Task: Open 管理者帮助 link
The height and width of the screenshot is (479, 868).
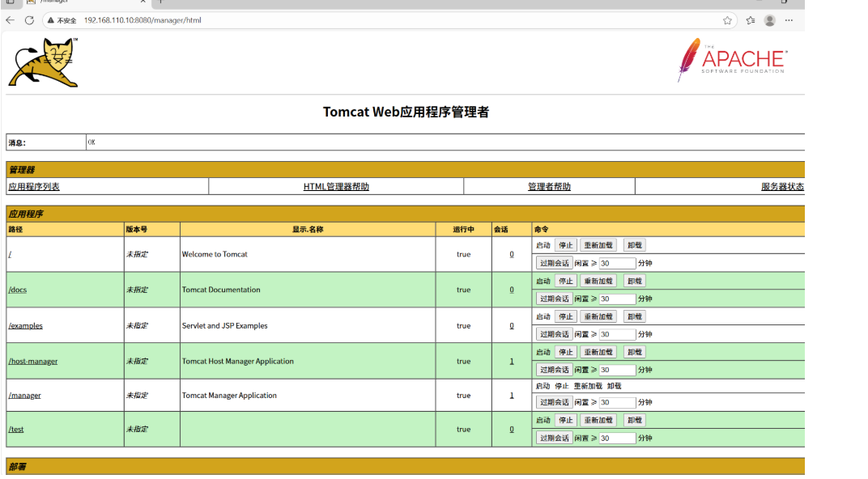Action: click(x=549, y=186)
